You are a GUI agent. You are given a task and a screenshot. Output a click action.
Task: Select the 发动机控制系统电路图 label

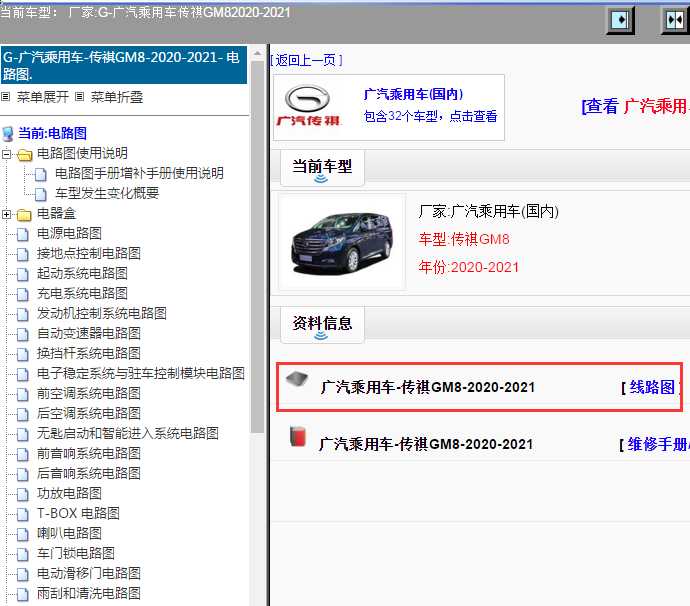102,314
